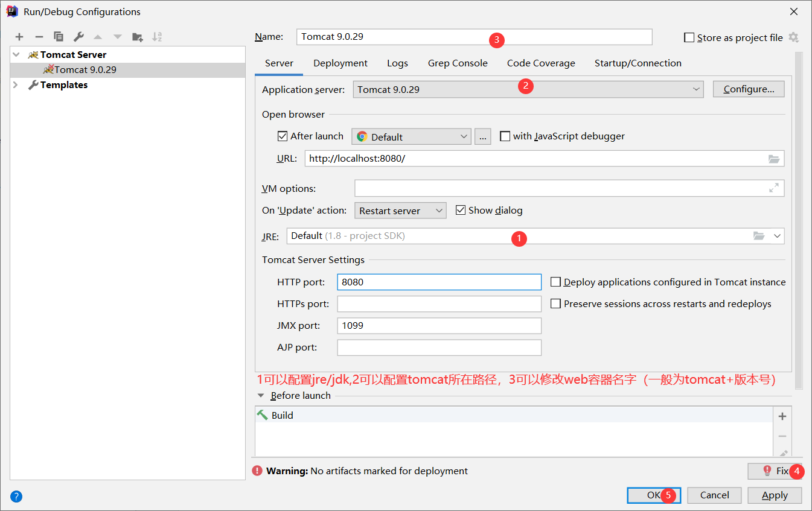Click the Fix button
This screenshot has height=511, width=812.
tap(775, 471)
